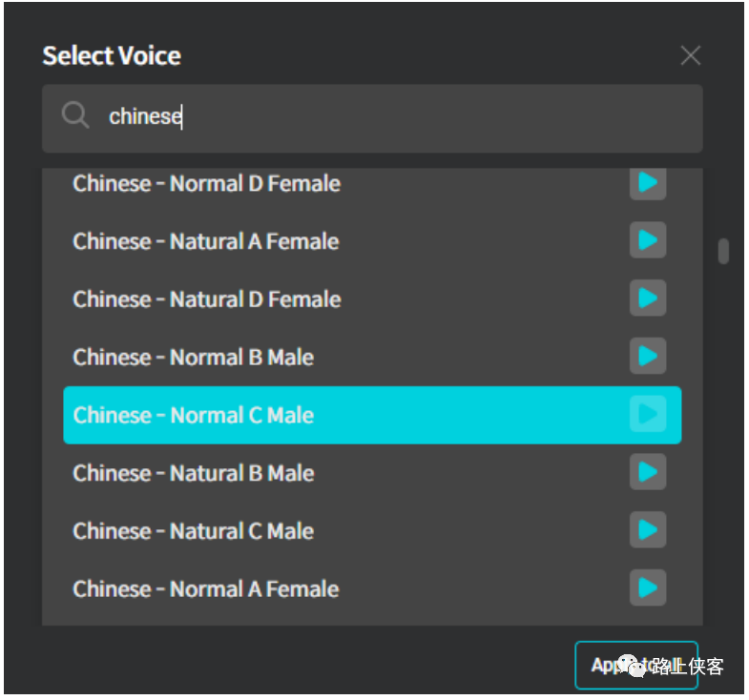This screenshot has width=749, height=700.
Task: Listen to Chinese Natural C Male preview
Action: [x=647, y=530]
